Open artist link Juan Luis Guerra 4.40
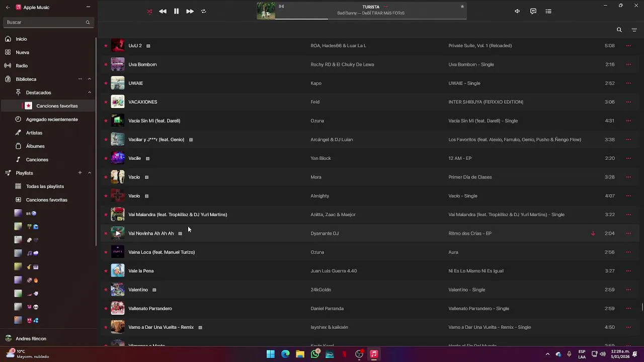This screenshot has height=362, width=644. point(334,271)
